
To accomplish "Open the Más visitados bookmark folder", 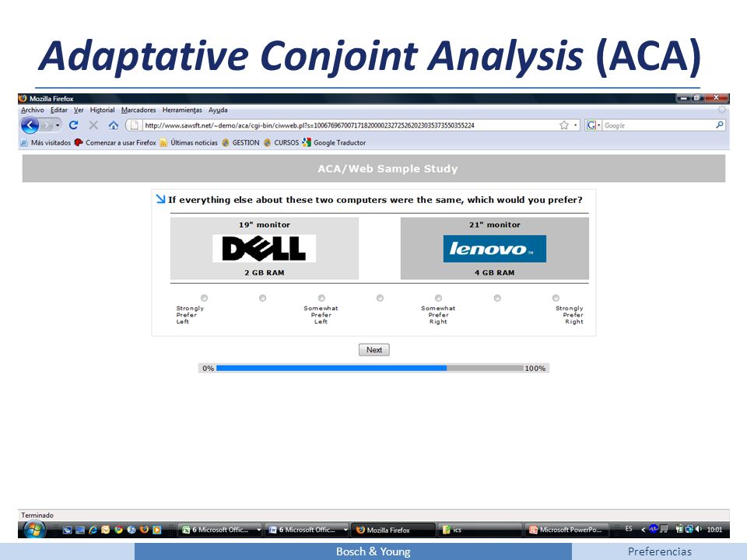I will click(x=45, y=142).
